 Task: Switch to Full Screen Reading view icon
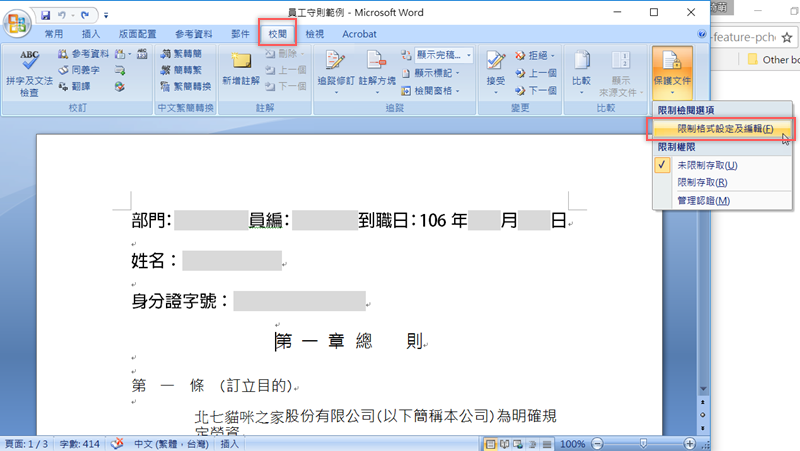tap(504, 444)
